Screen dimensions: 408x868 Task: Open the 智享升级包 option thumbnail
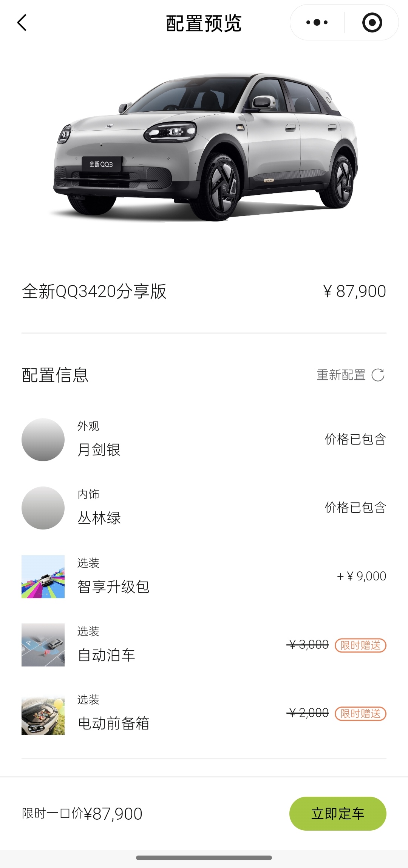click(43, 577)
